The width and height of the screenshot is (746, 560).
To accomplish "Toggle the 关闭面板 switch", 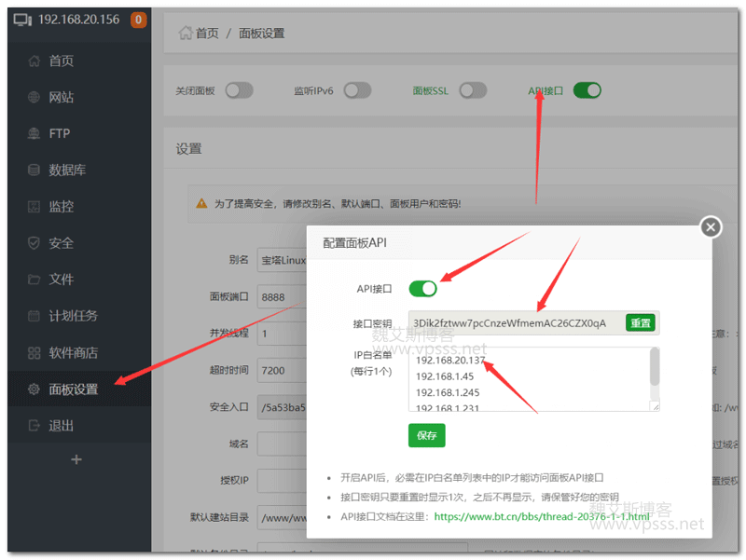I will pyautogui.click(x=239, y=90).
